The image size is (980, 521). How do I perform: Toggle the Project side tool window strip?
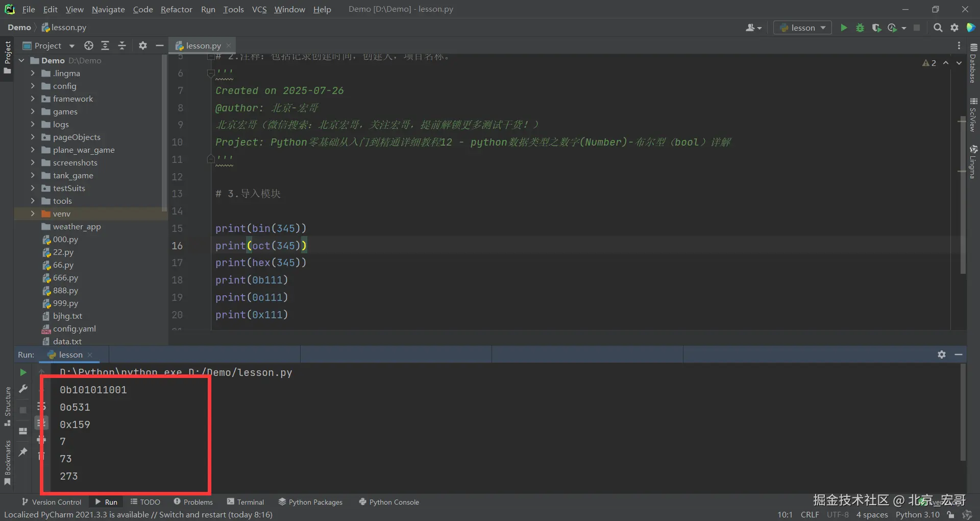[x=7, y=57]
